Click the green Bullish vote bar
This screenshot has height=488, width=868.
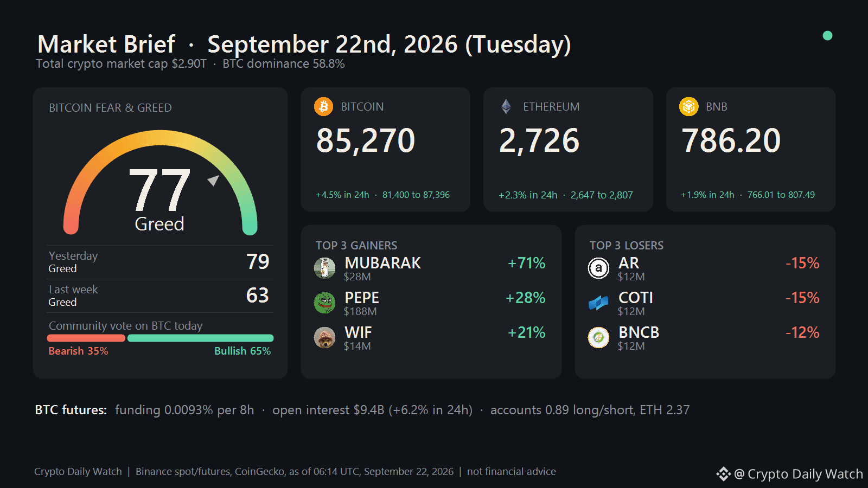coord(201,338)
